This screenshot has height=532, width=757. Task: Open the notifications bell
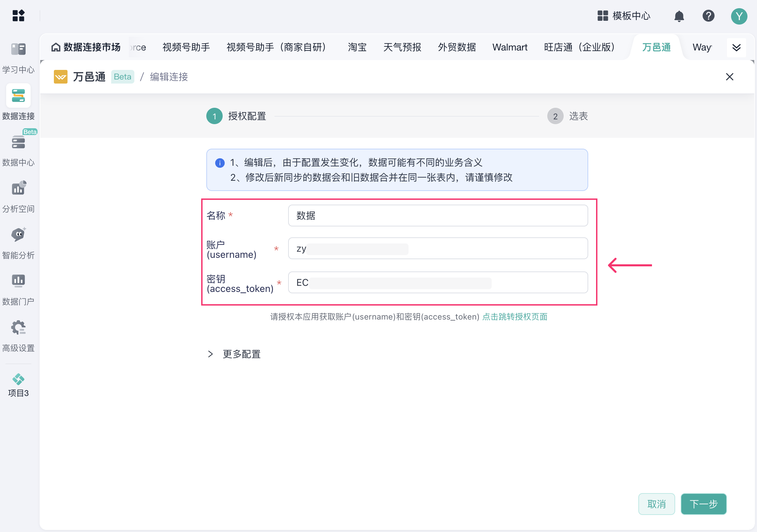coord(679,16)
